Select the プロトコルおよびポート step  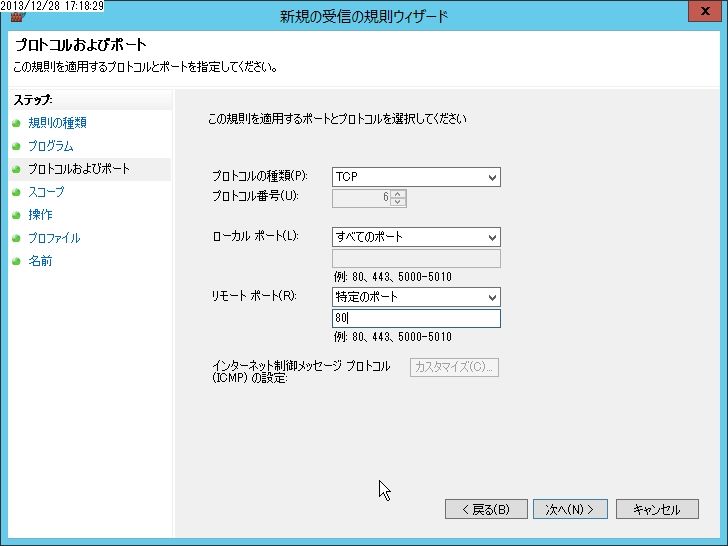coord(79,169)
